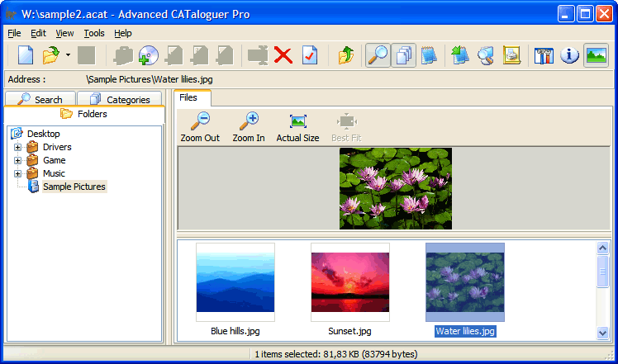The height and width of the screenshot is (364, 618).
Task: Open the Tools menu
Action: click(x=94, y=33)
